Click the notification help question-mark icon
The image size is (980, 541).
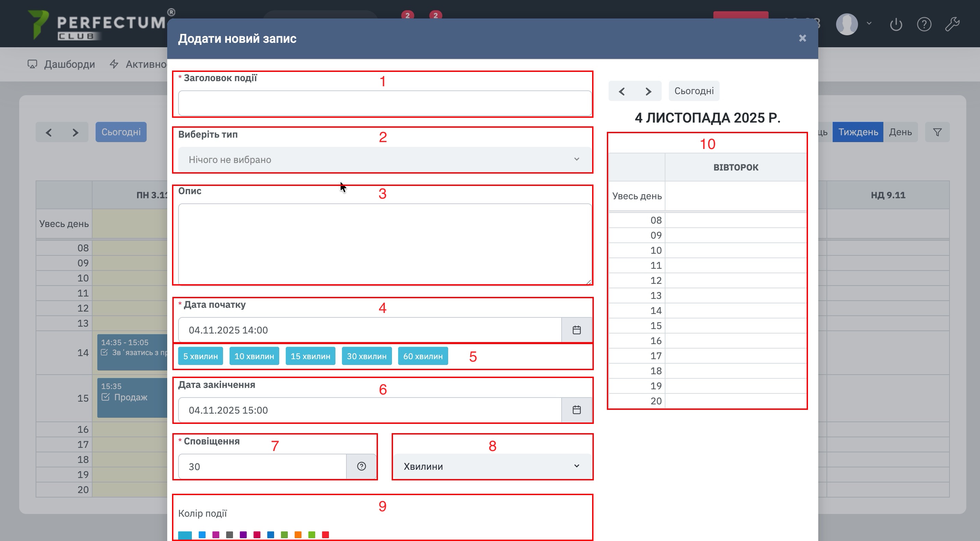pos(362,466)
